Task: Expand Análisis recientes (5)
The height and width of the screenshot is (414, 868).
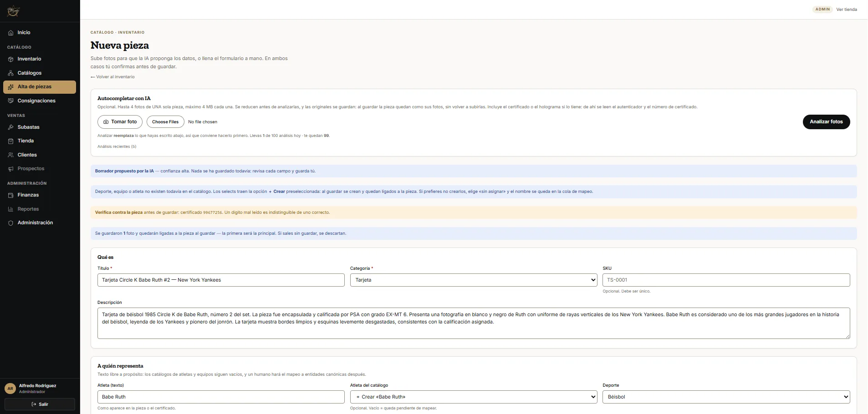Action: (x=117, y=146)
